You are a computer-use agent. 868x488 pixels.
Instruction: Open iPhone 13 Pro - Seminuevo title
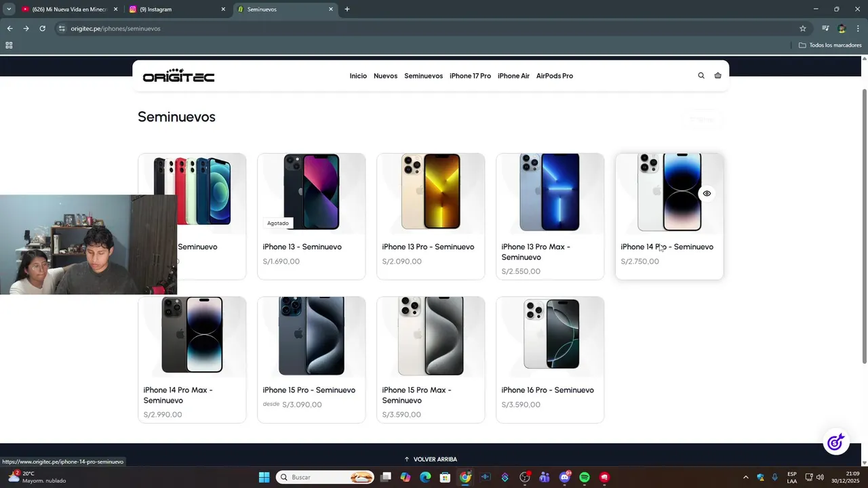click(x=428, y=247)
